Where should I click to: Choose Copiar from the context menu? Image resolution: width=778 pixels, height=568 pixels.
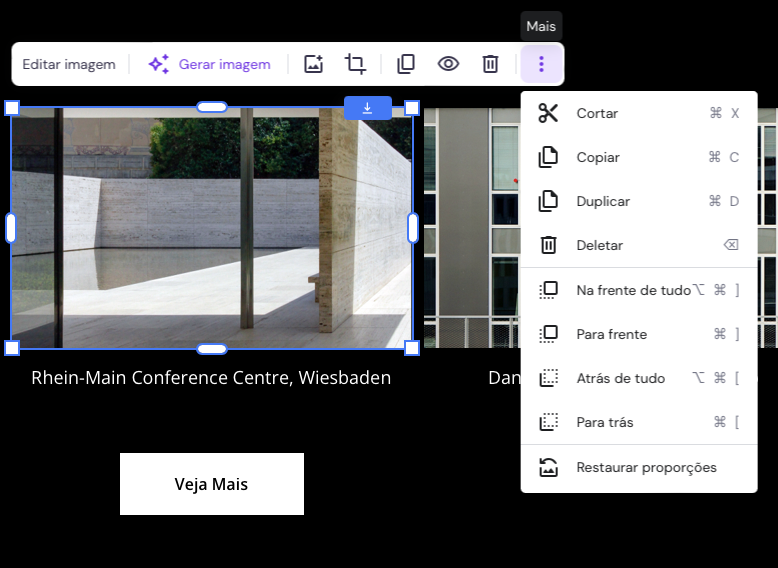[x=639, y=157]
